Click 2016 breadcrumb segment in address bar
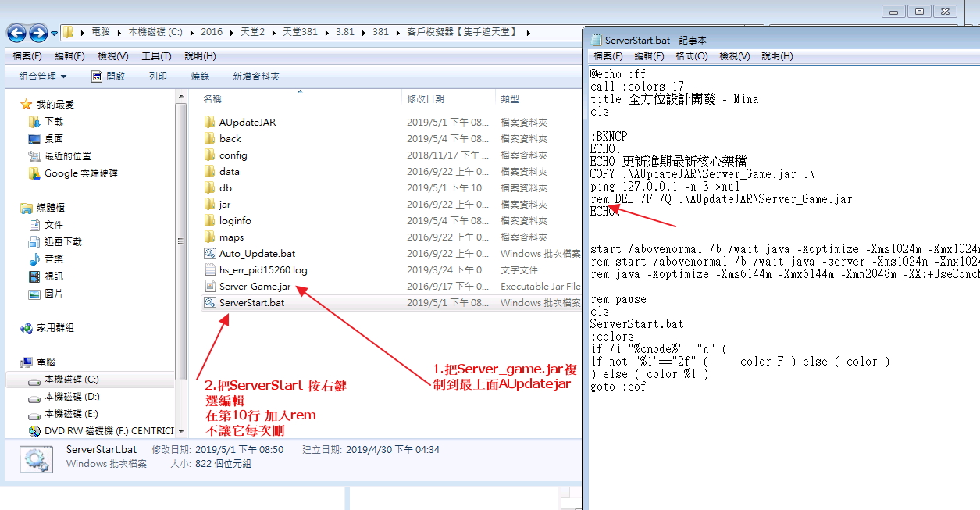 212,32
